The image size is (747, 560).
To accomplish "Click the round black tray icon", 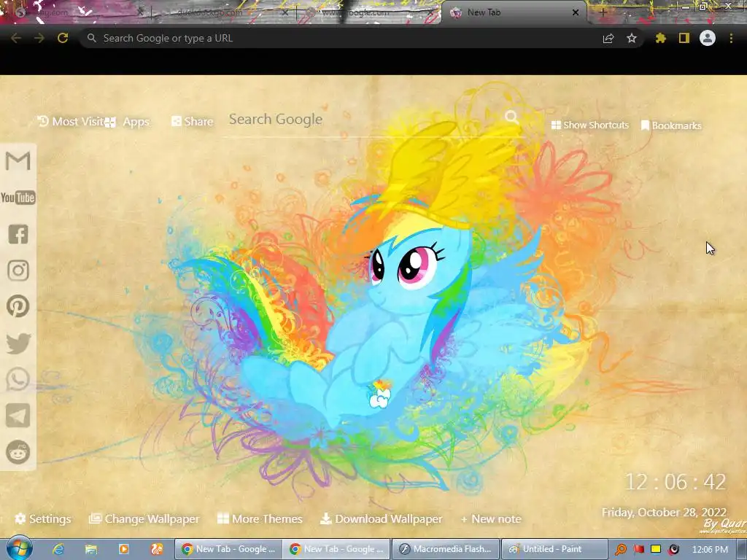I will click(673, 550).
